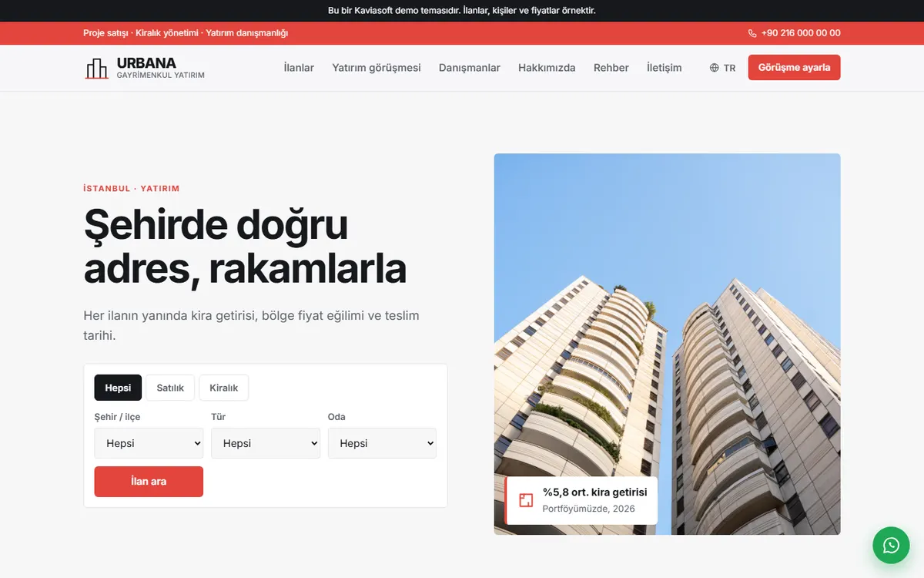924x578 pixels.
Task: Open the WhatsApp chat bubble icon
Action: [x=891, y=546]
